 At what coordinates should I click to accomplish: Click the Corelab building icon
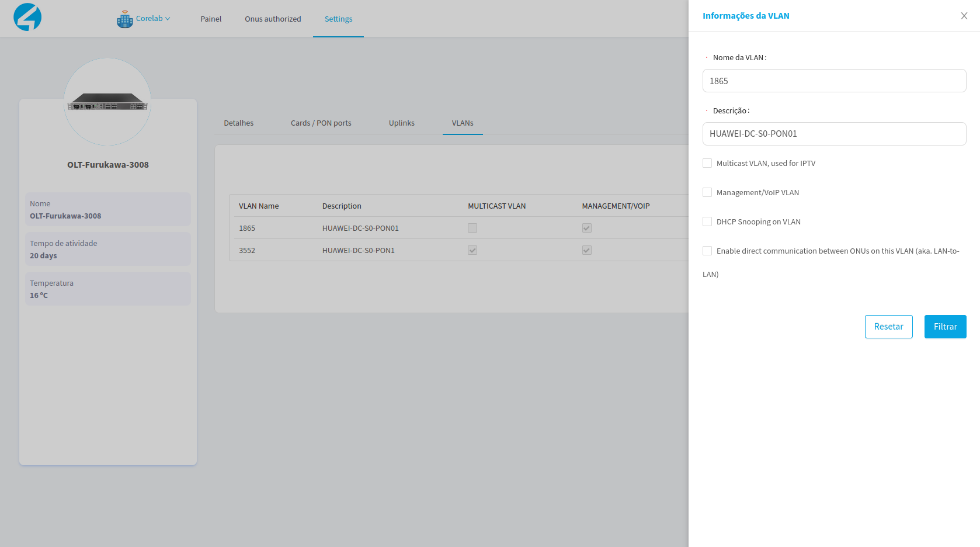(x=124, y=19)
